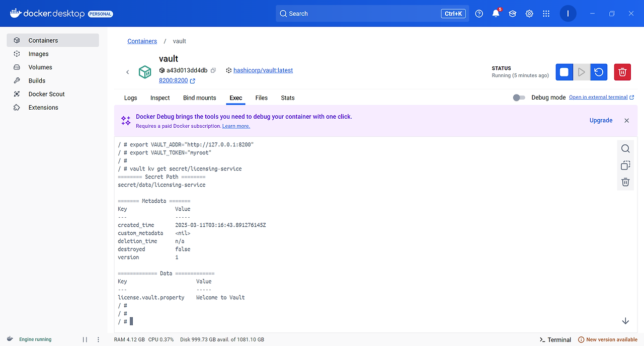Click the Learn more link
This screenshot has width=644, height=346.
click(x=236, y=126)
